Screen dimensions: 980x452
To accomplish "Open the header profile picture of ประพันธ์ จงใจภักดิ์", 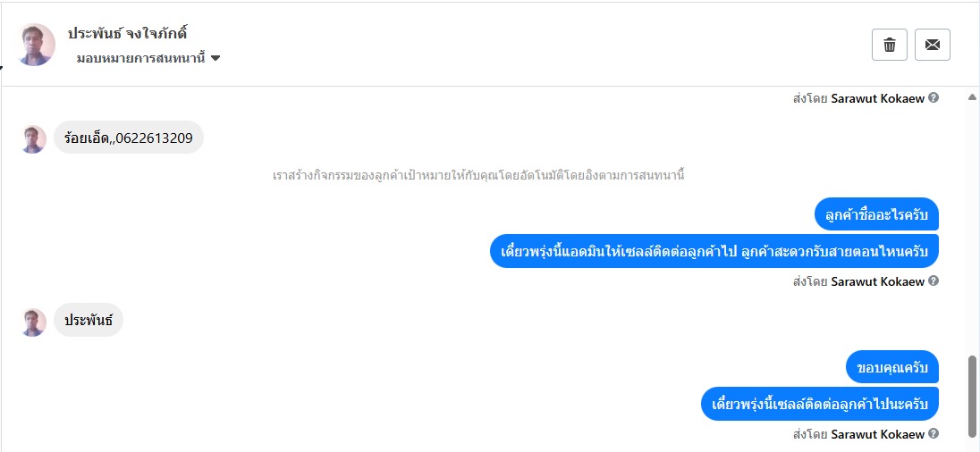I will pos(36,45).
